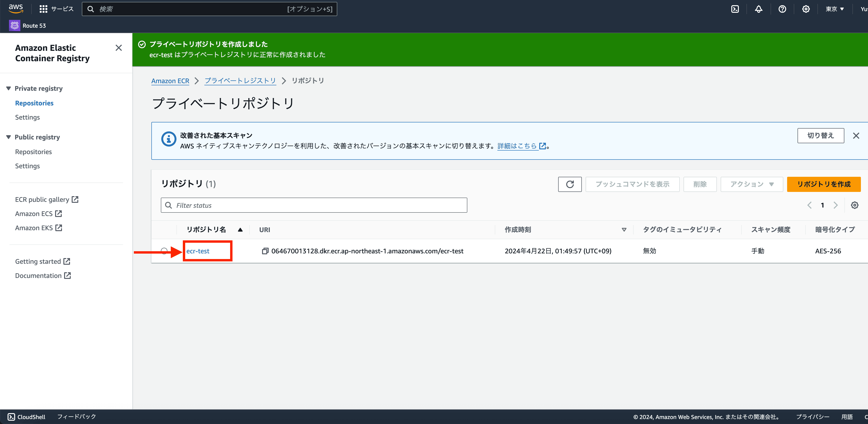The image size is (868, 424).
Task: Go to next page of repositories
Action: [x=835, y=205]
